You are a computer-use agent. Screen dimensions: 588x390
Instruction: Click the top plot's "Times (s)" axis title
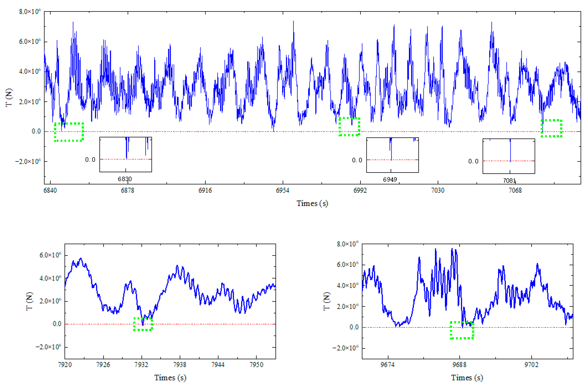(x=312, y=203)
